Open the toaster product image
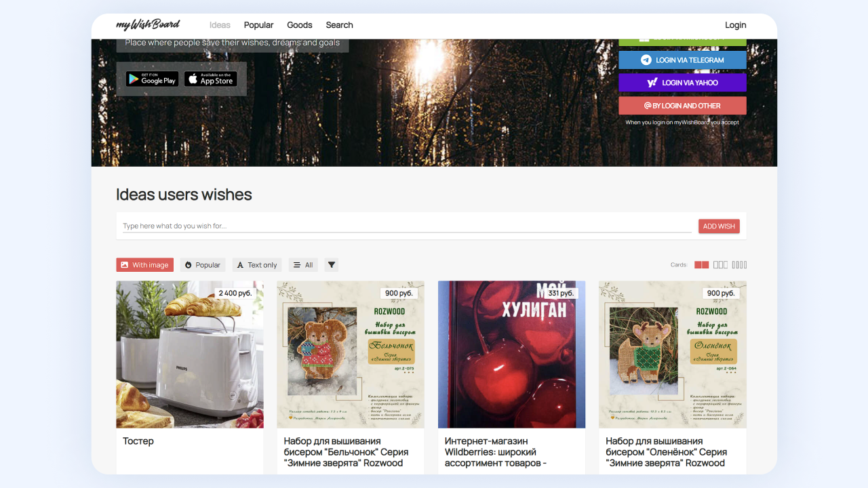The height and width of the screenshot is (488, 868). pos(190,354)
